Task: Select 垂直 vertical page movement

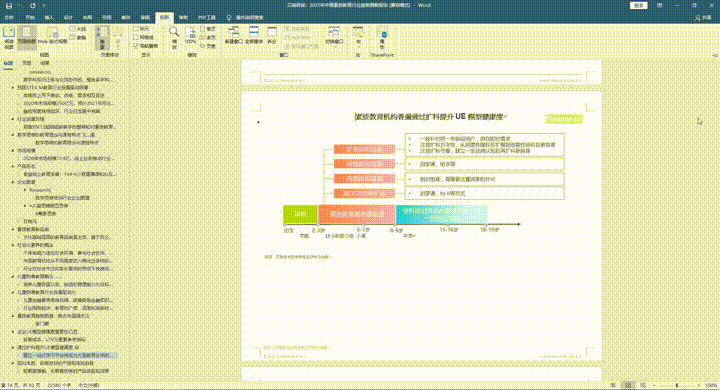Action: point(102,37)
